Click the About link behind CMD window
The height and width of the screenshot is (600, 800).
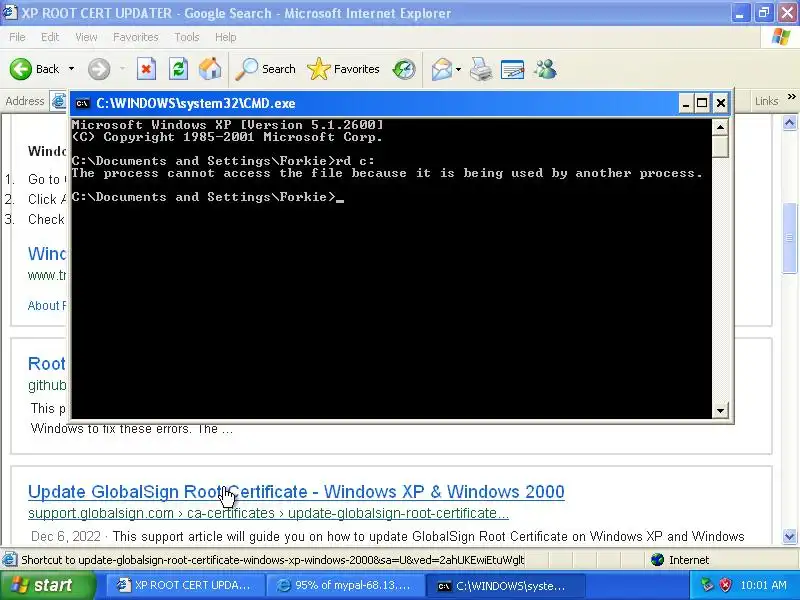47,306
